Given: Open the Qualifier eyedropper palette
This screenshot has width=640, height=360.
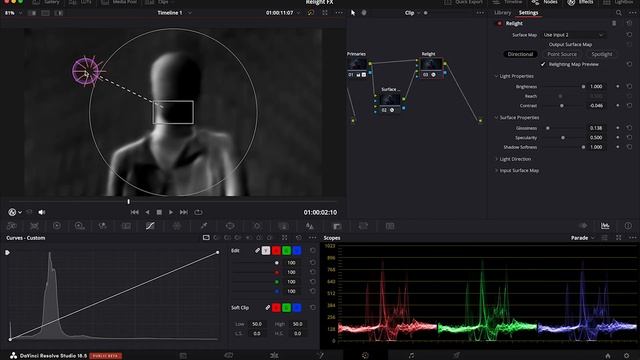Looking at the screenshot, I should pyautogui.click(x=204, y=226).
